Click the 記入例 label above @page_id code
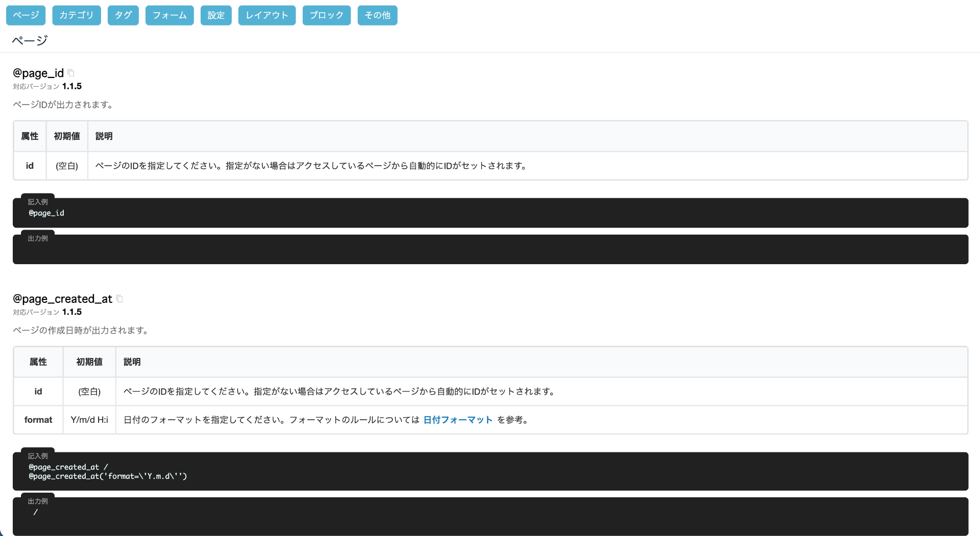 38,202
